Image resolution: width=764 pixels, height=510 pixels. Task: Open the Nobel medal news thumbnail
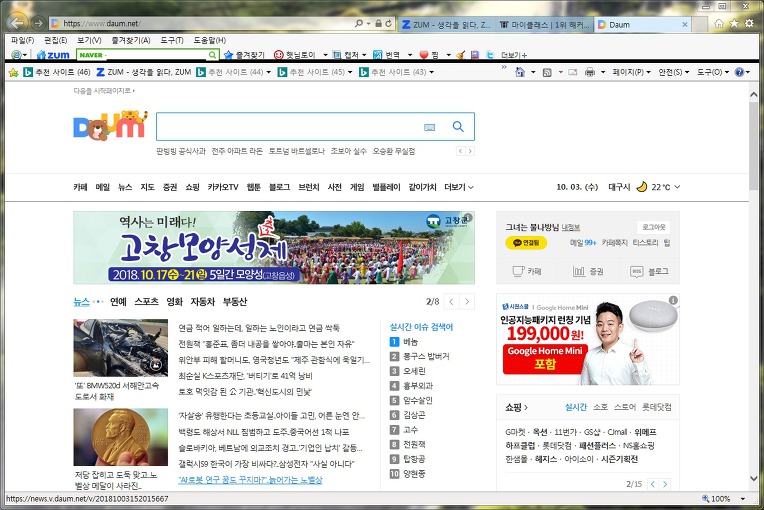[x=120, y=437]
